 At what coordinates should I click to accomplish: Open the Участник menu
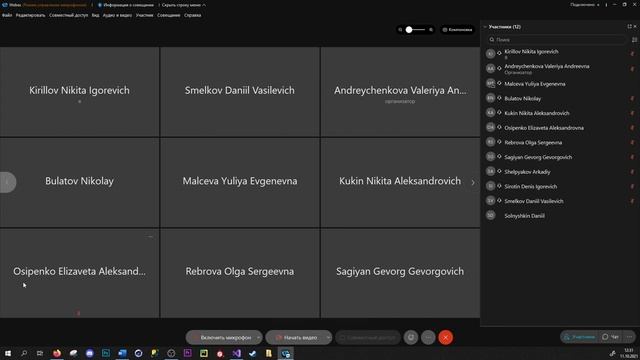click(144, 15)
